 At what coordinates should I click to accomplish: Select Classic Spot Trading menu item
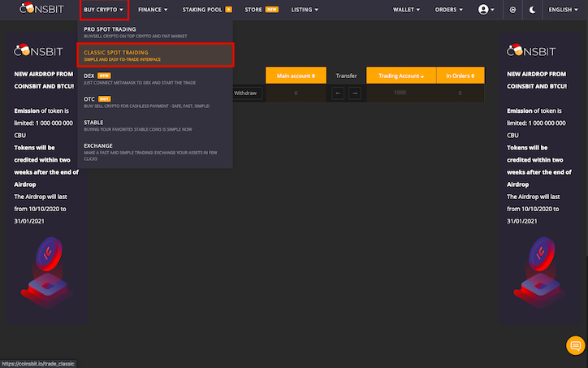155,55
